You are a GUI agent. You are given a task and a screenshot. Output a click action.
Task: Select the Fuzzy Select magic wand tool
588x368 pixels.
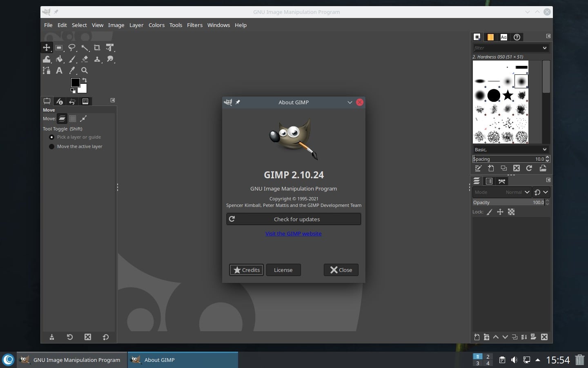pyautogui.click(x=85, y=47)
